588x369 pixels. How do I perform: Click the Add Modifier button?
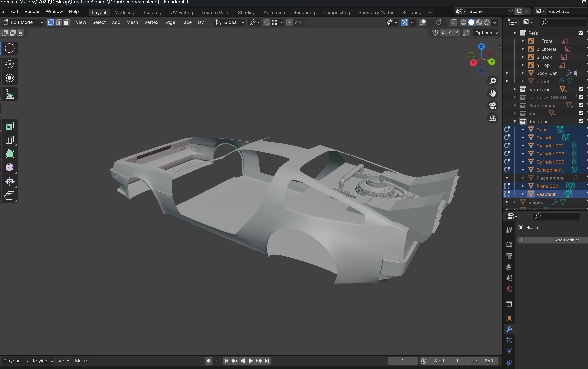click(x=553, y=240)
